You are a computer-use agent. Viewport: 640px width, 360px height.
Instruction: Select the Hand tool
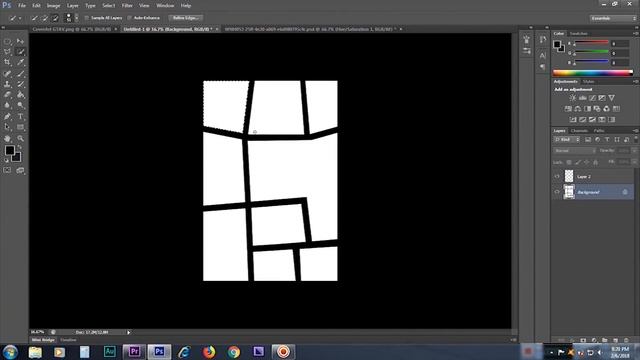(x=7, y=138)
